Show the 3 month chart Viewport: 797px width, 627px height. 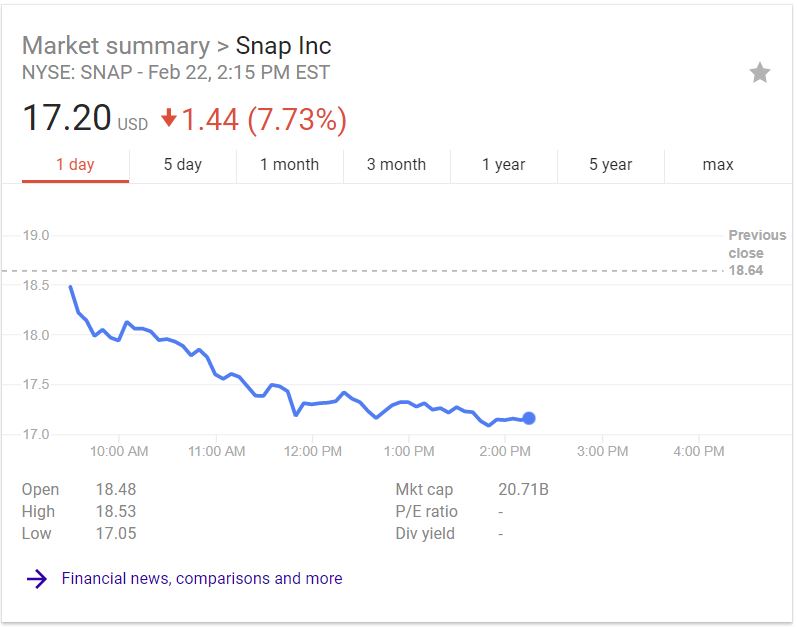(x=396, y=165)
